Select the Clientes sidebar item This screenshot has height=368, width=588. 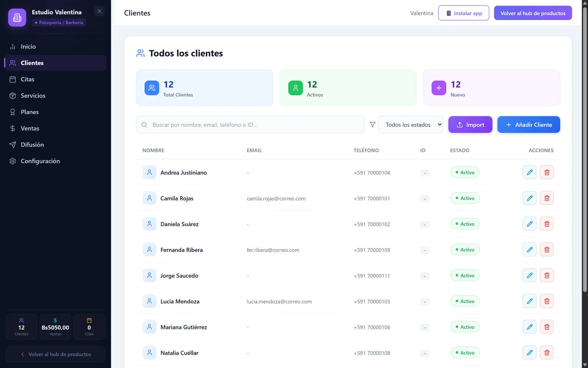(55, 63)
